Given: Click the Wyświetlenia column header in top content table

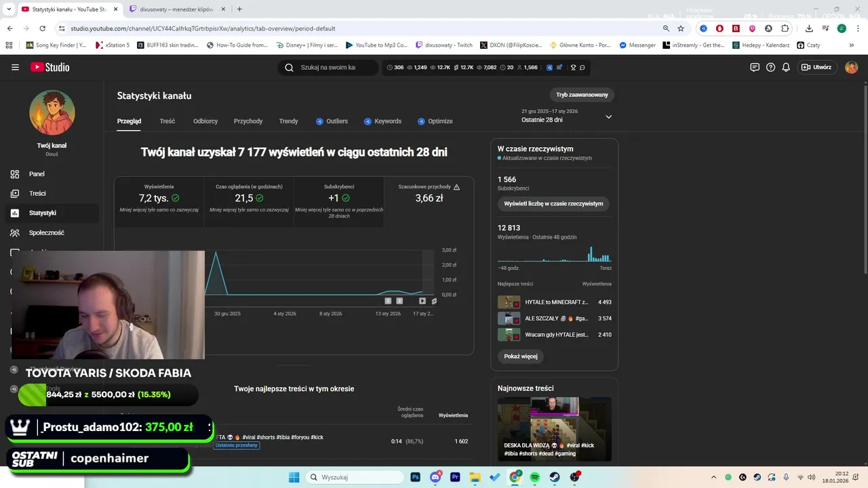Looking at the screenshot, I should tap(453, 415).
